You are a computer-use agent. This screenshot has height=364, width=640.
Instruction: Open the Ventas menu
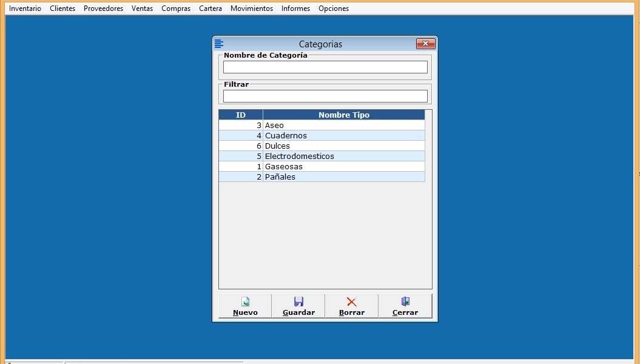tap(142, 8)
